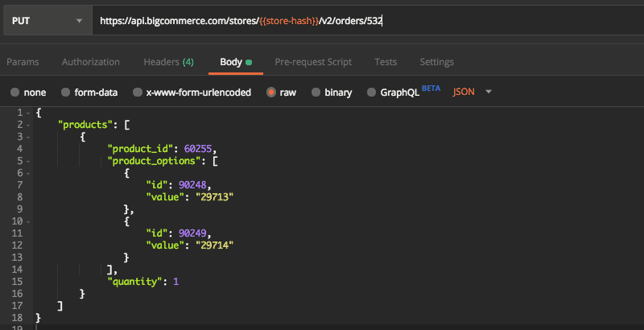The image size is (644, 330).
Task: Click the product_id value 60255
Action: click(197, 149)
